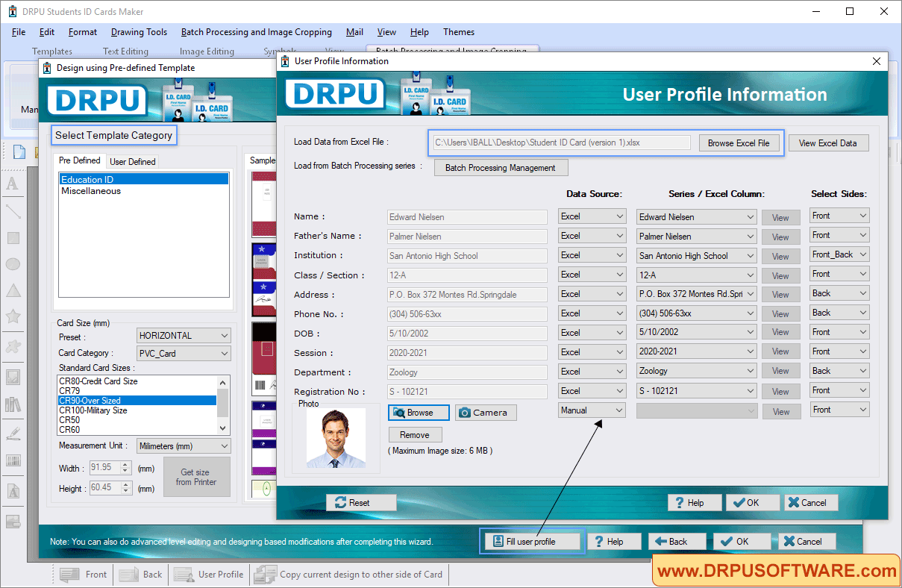The width and height of the screenshot is (902, 588).
Task: Open Data Source dropdown for Department
Action: (592, 372)
